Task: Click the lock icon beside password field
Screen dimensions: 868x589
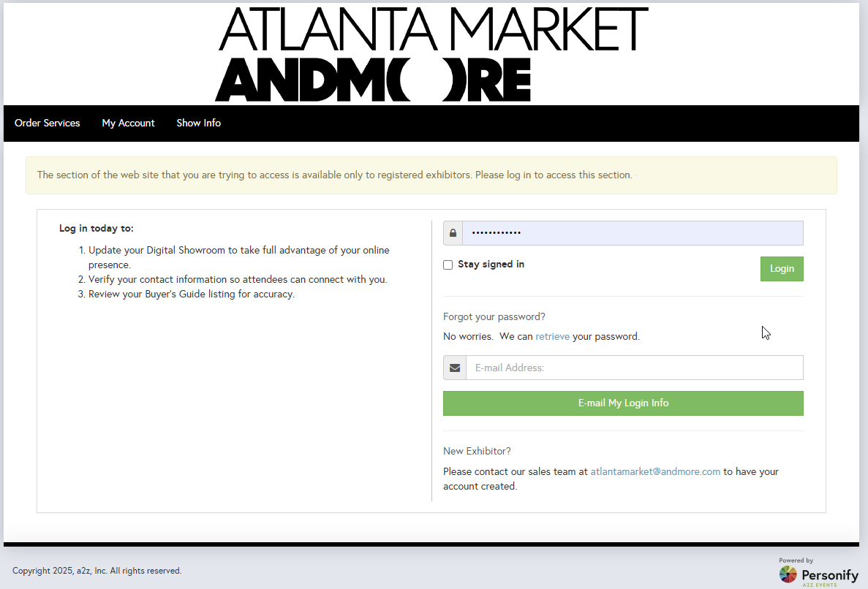Action: (x=453, y=233)
